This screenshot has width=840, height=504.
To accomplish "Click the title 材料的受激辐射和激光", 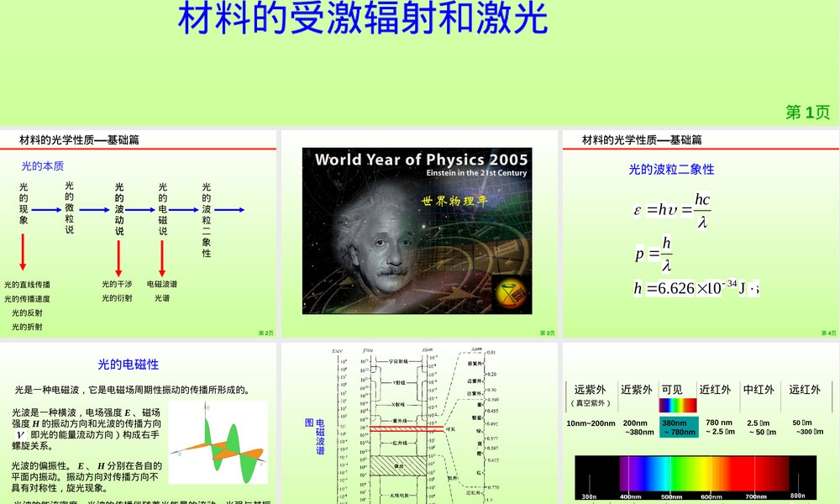I will click(x=363, y=18).
